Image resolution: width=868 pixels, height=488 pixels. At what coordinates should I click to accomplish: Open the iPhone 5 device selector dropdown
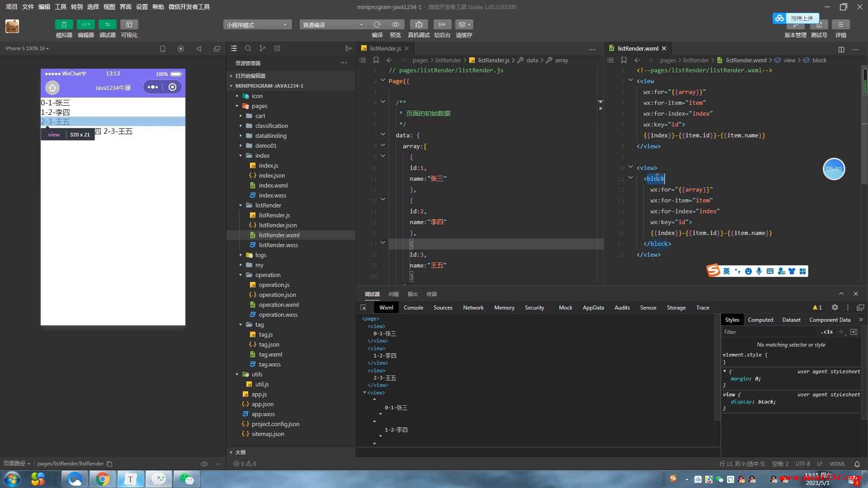[x=27, y=48]
